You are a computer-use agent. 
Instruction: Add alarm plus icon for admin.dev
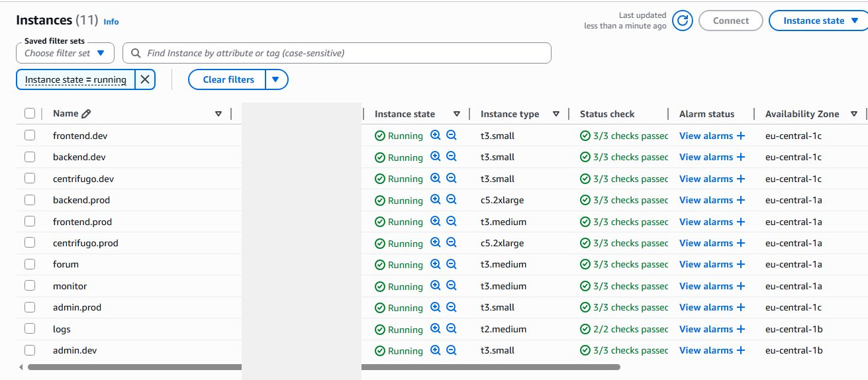pos(740,350)
